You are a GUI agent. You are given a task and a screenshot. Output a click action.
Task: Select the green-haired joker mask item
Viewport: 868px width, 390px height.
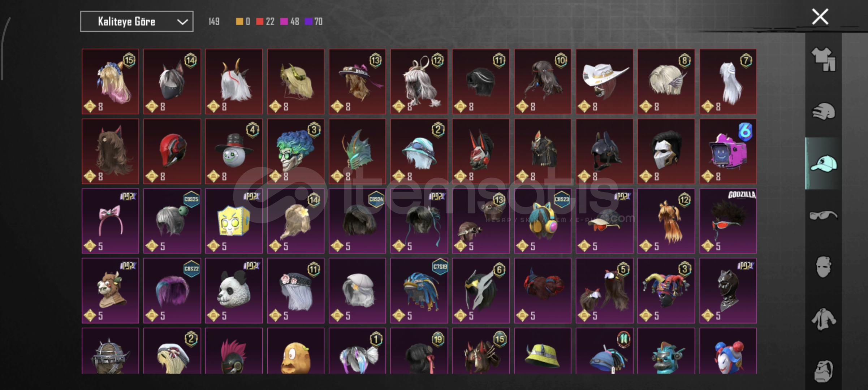pyautogui.click(x=295, y=151)
